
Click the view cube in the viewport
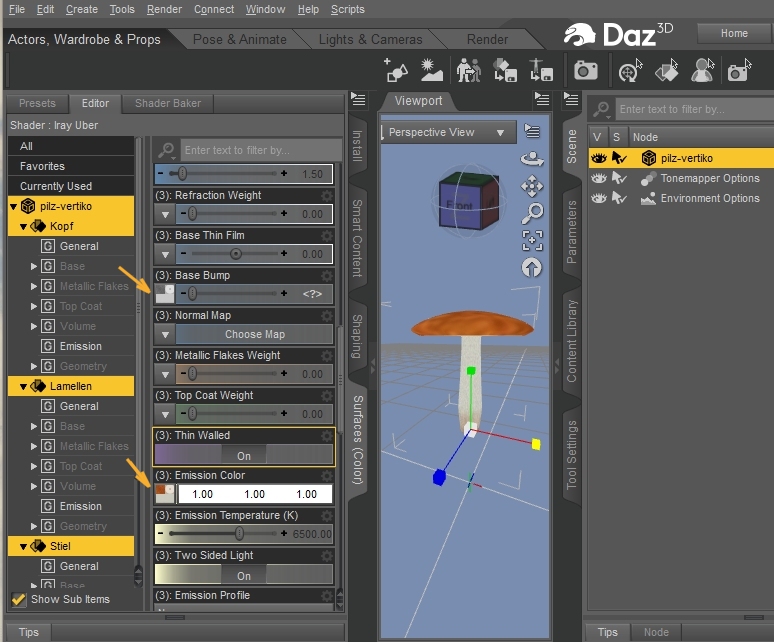coord(467,201)
